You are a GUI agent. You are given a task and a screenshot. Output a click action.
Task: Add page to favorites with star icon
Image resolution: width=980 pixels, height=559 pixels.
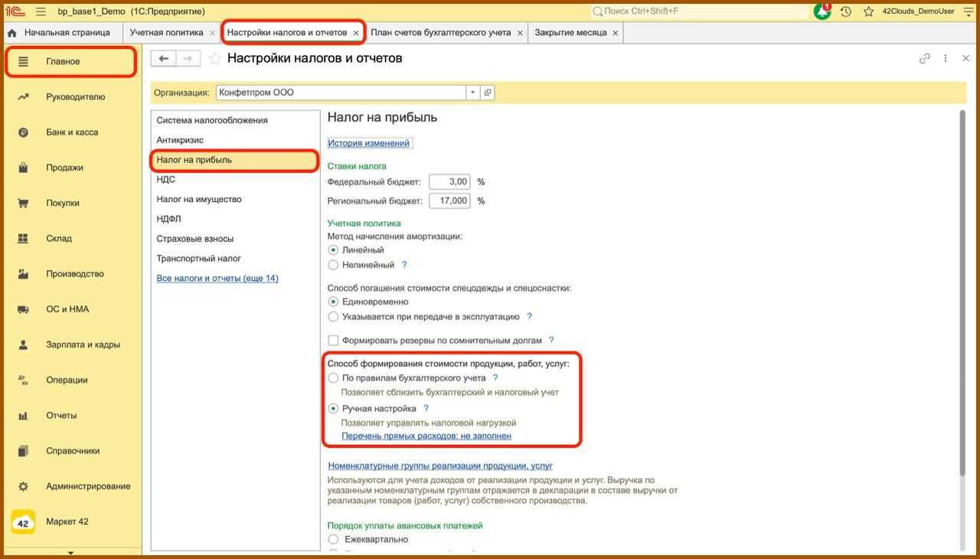point(215,59)
